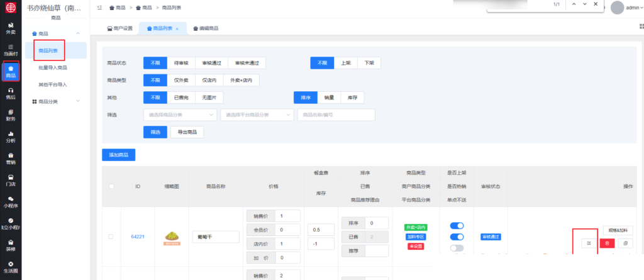Image resolution: width=644 pixels, height=280 pixels.
Task: Open the 售后 after-sales sidebar icon
Action: pos(11,94)
